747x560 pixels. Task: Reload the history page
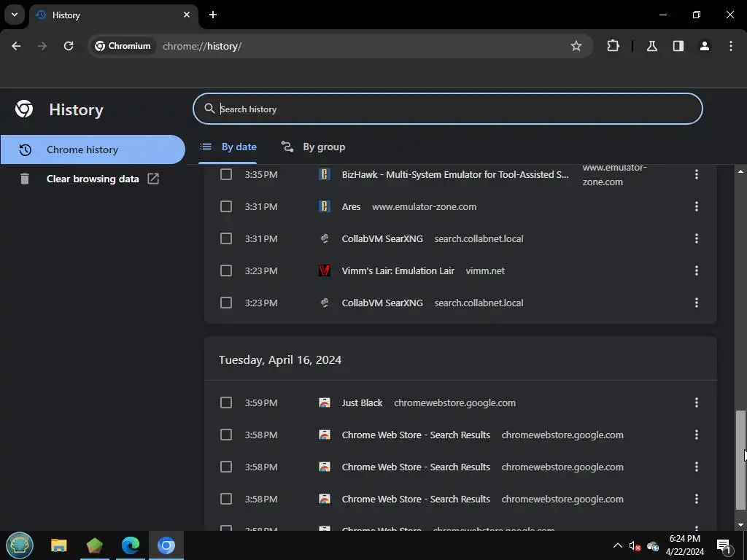click(69, 46)
